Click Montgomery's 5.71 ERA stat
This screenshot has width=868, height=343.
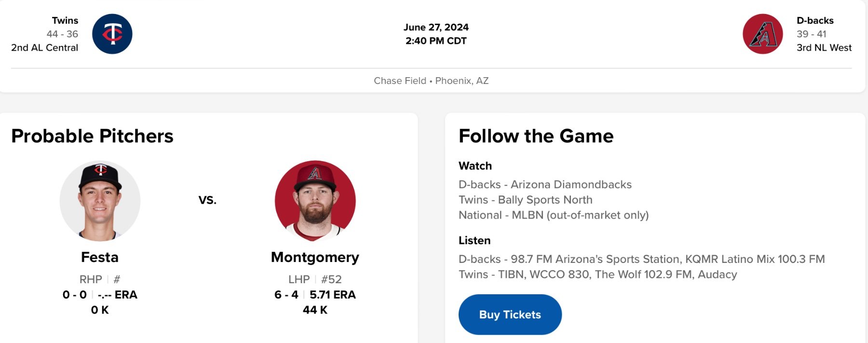(x=332, y=295)
